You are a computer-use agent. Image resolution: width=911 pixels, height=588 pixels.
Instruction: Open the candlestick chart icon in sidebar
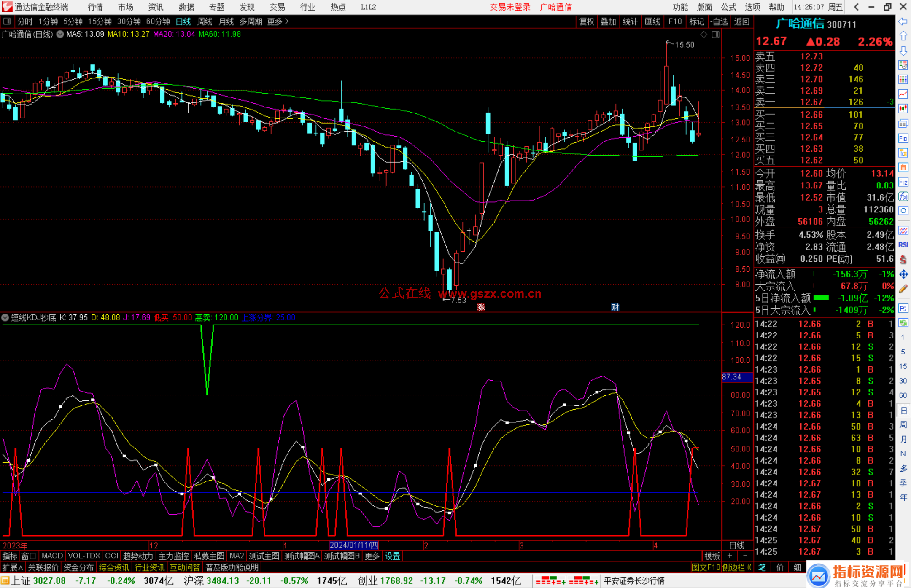(x=903, y=109)
